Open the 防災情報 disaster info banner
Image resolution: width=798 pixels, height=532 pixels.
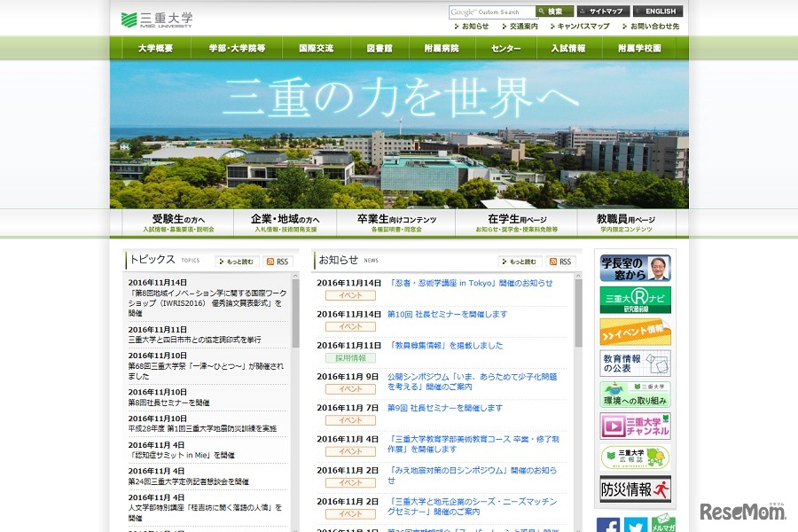635,489
